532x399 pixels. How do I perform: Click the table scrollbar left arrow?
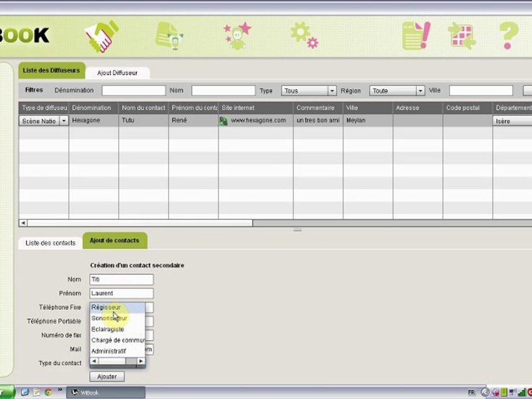click(23, 223)
